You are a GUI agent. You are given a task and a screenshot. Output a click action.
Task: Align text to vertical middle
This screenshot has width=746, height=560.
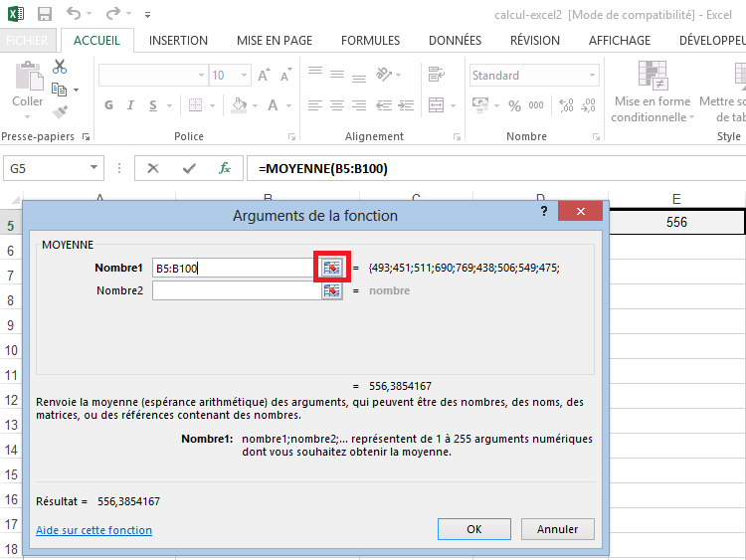click(x=337, y=75)
